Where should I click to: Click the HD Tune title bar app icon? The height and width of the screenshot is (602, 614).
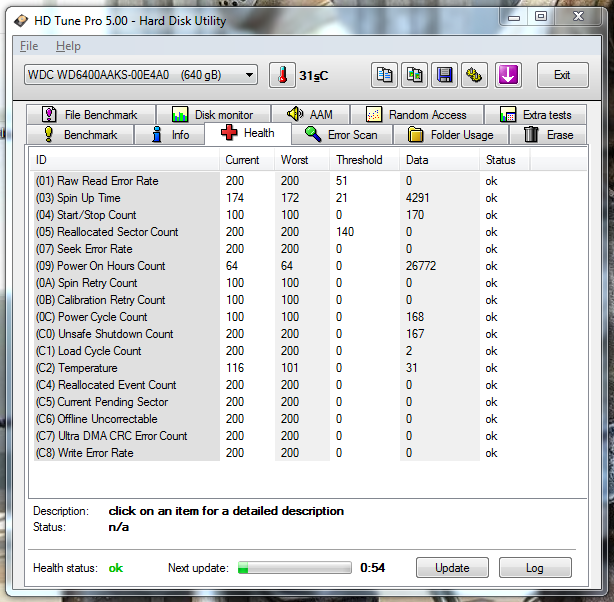[21, 20]
